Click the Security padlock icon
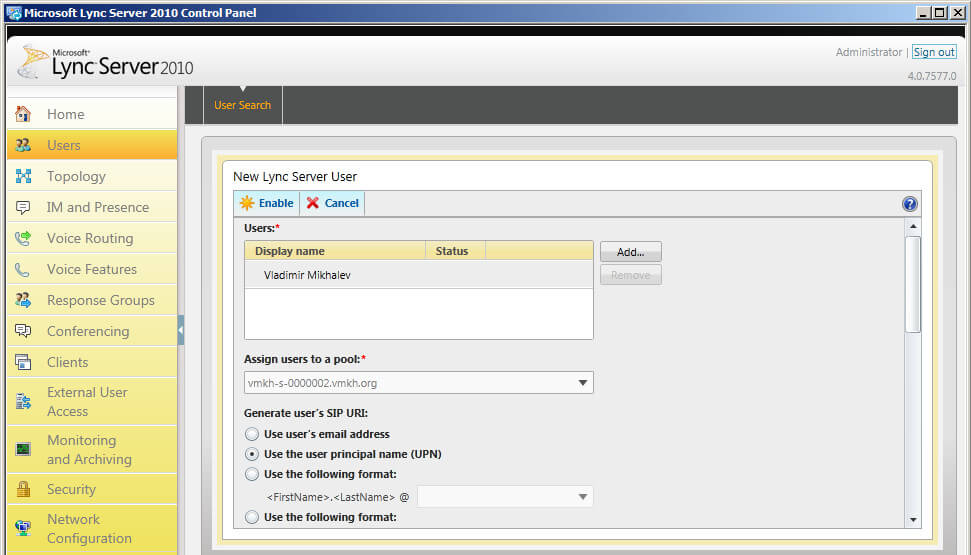This screenshot has height=555, width=971. pyautogui.click(x=23, y=489)
